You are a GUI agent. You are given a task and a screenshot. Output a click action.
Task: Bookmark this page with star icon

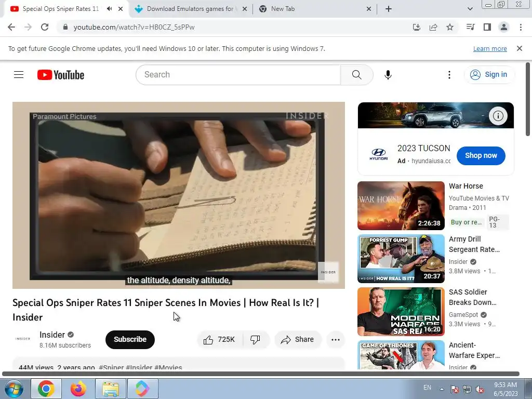(450, 27)
